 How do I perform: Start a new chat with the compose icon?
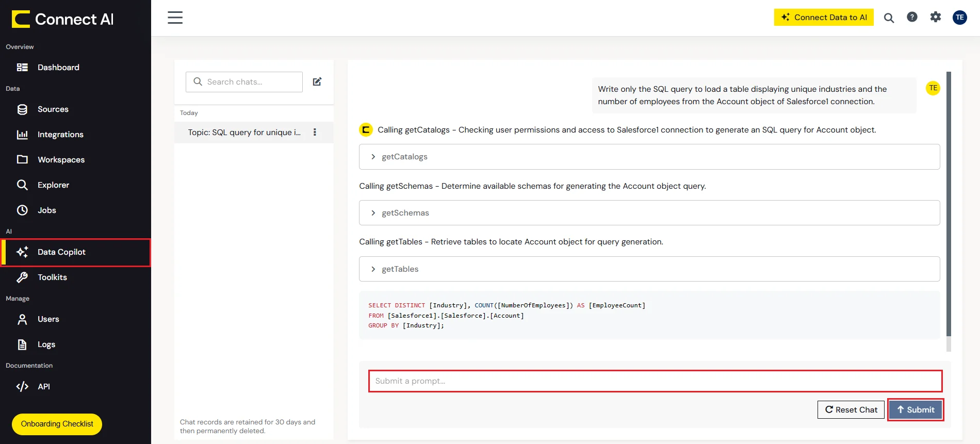[x=317, y=81]
